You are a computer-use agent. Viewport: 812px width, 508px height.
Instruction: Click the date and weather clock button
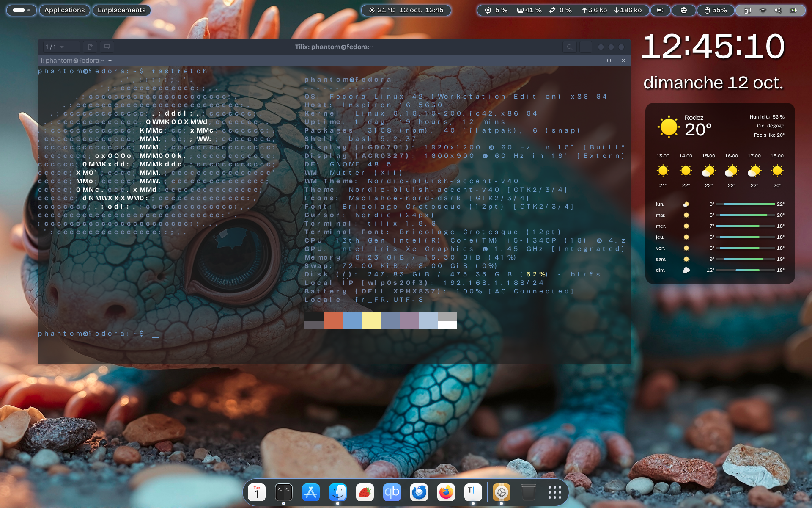coord(406,10)
